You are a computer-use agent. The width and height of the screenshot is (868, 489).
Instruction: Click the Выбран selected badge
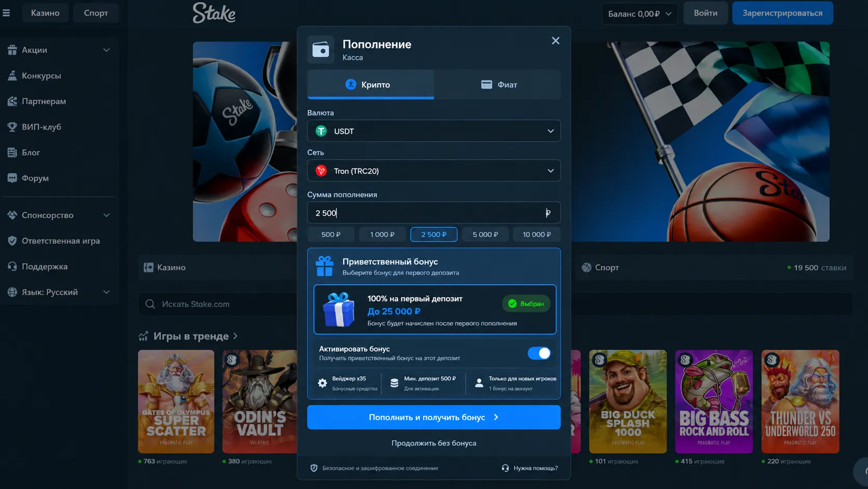click(x=526, y=303)
